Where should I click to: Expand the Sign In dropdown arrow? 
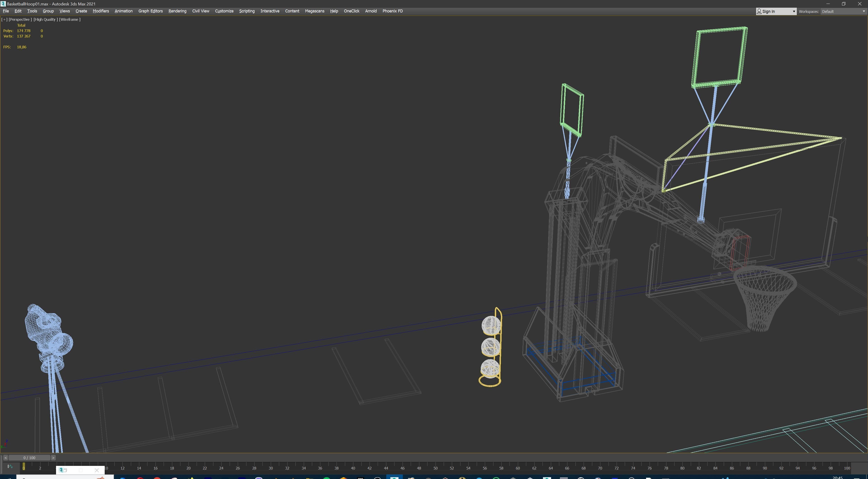point(794,12)
